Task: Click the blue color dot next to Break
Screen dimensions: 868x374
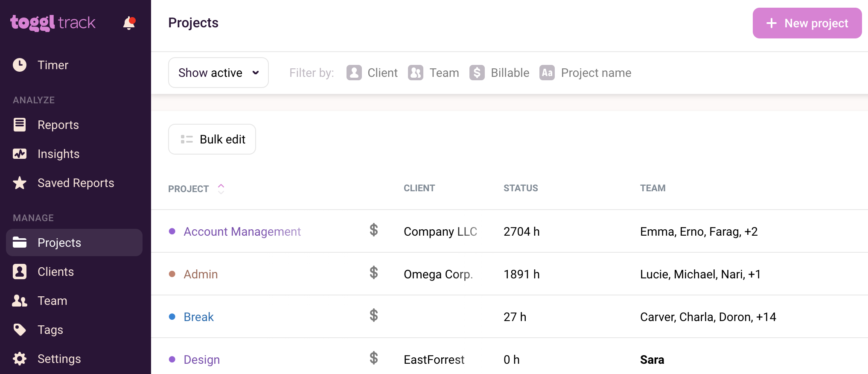Action: [x=172, y=317]
